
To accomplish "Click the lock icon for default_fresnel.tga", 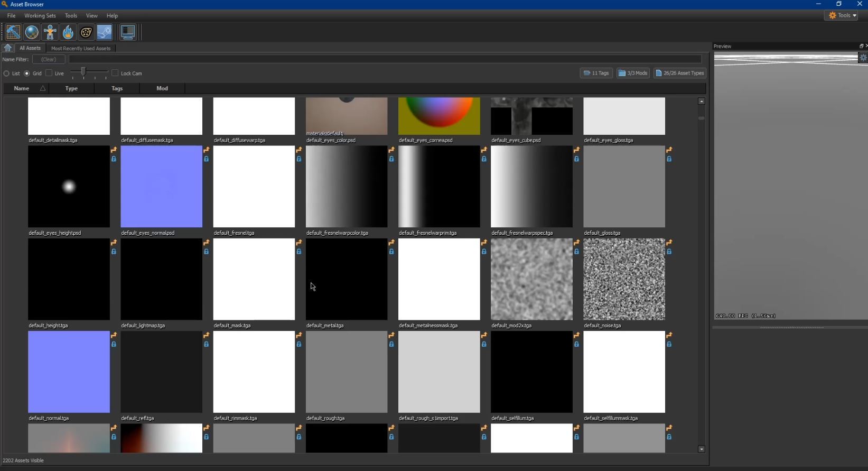I will point(298,159).
